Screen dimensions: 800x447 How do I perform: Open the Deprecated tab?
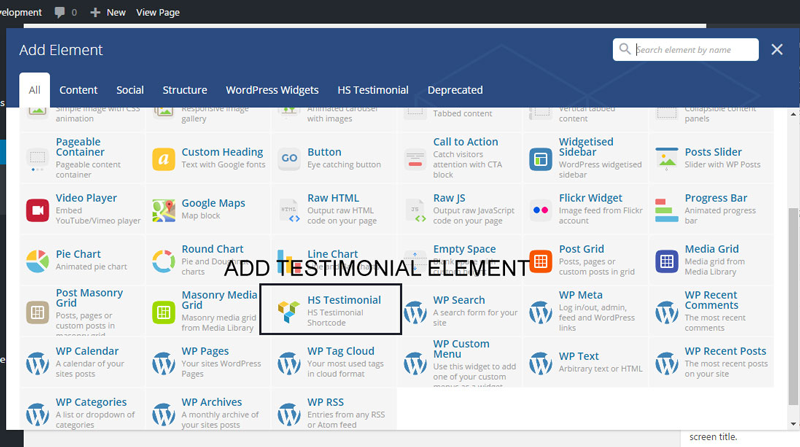pyautogui.click(x=455, y=90)
